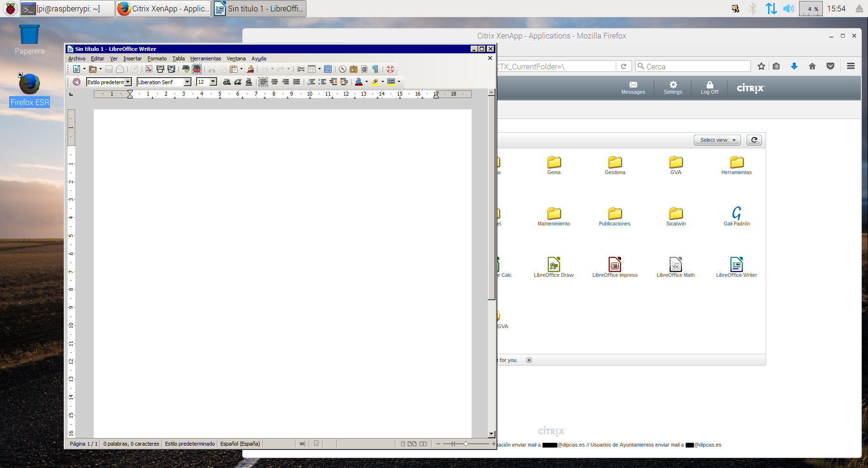The width and height of the screenshot is (868, 468).
Task: Open LibreOffice Draw from Citrix apps
Action: pyautogui.click(x=553, y=266)
